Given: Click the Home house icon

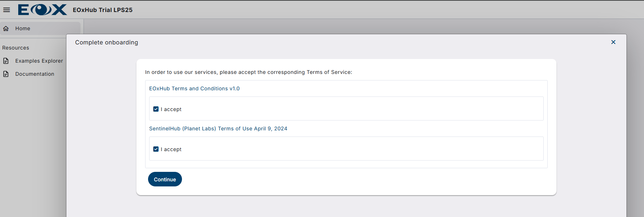Looking at the screenshot, I should 6,28.
